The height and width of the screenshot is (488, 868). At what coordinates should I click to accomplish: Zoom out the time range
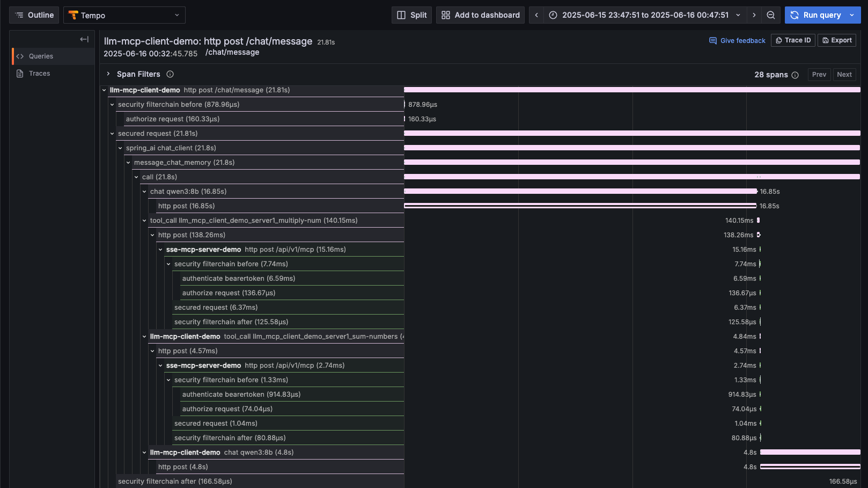[771, 15]
